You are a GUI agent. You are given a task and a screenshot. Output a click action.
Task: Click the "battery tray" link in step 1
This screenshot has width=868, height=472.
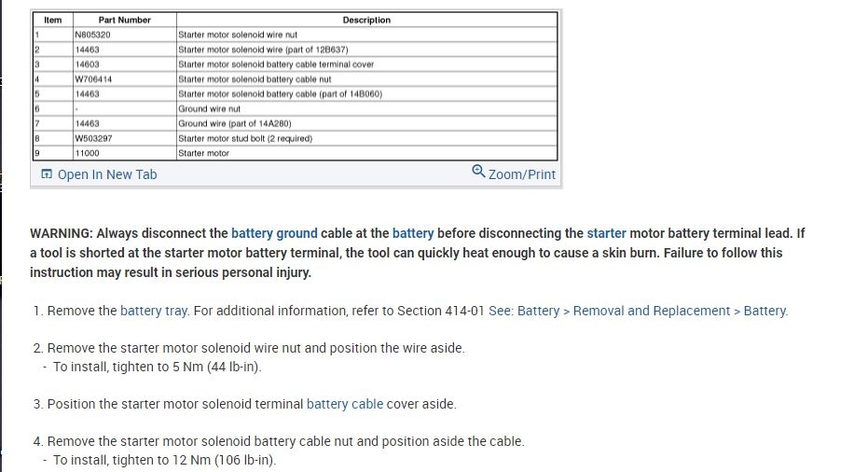point(154,311)
